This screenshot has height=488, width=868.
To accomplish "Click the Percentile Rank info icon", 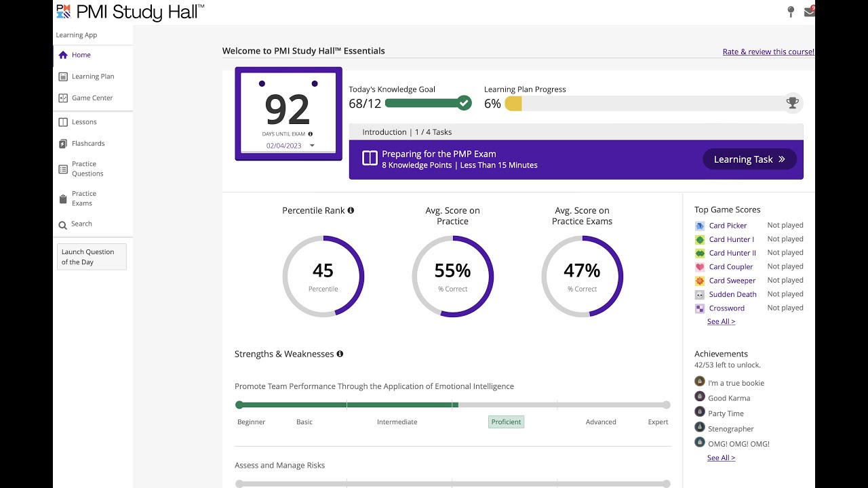I will 351,210.
